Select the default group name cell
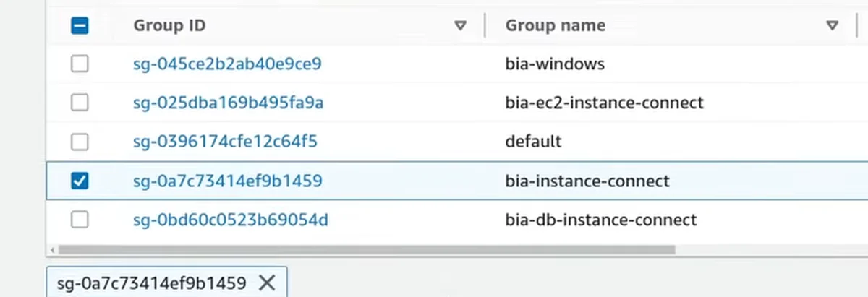The width and height of the screenshot is (868, 297). [533, 142]
